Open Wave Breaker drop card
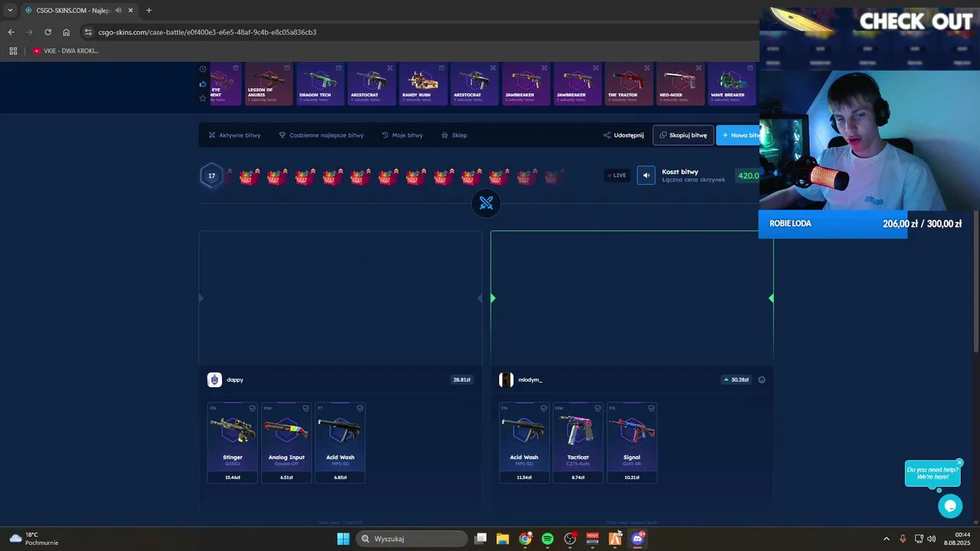980x551 pixels. coord(731,84)
